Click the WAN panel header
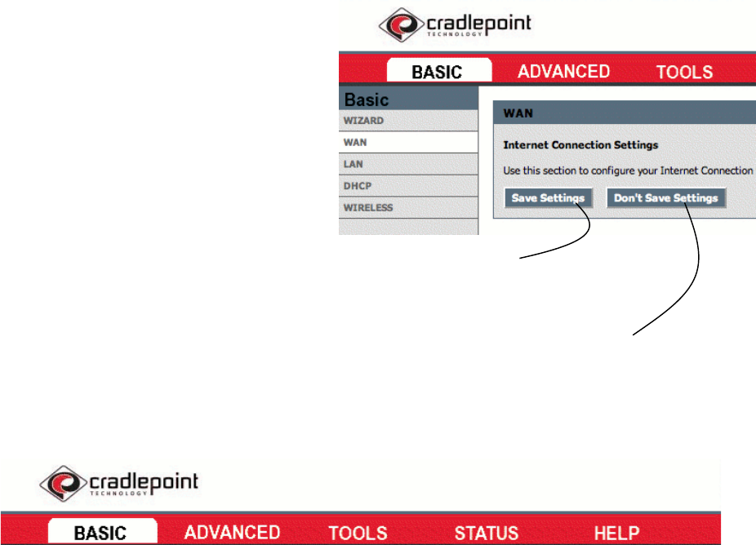Screen dimensions: 756x545 pos(625,113)
